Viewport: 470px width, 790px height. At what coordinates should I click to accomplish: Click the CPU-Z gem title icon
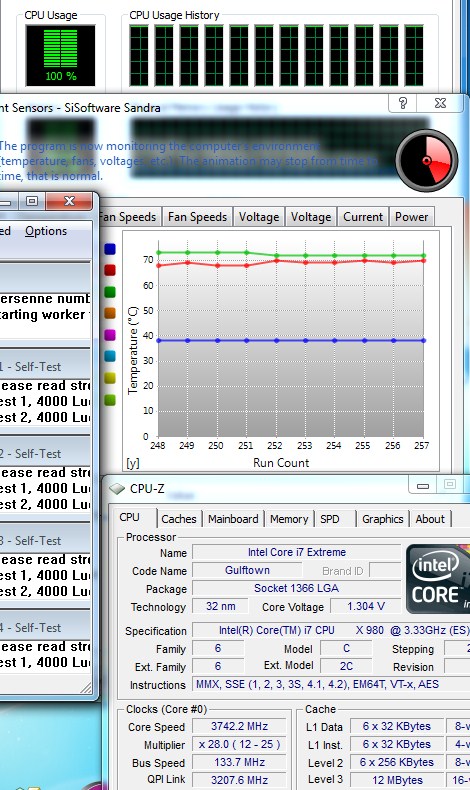pyautogui.click(x=117, y=489)
